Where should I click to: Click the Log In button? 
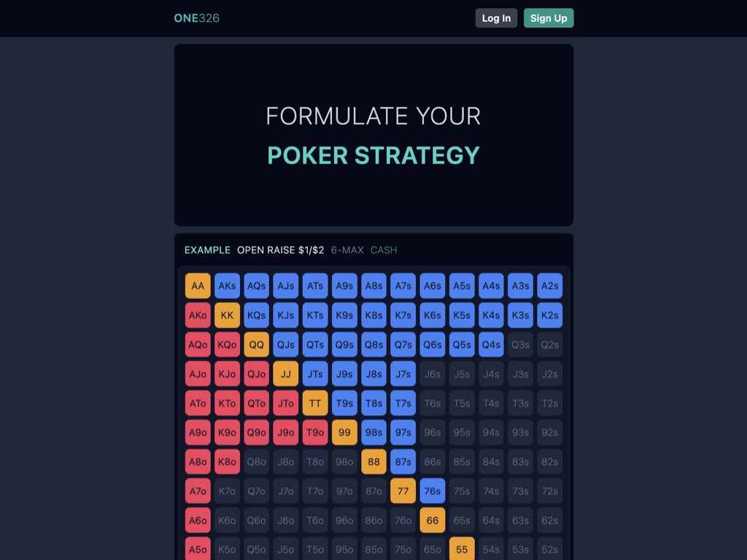(496, 18)
